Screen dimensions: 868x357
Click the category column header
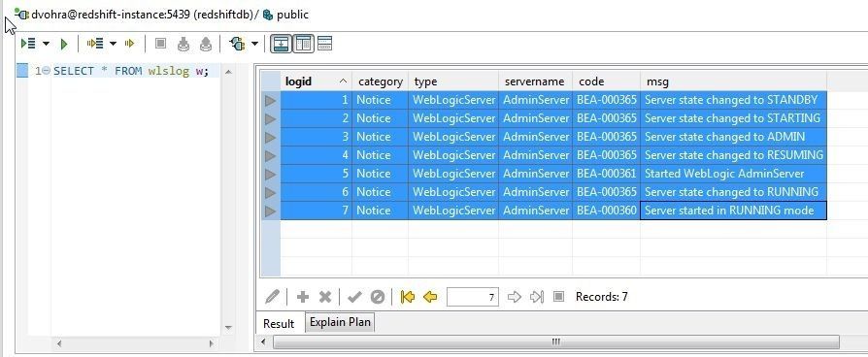(x=381, y=81)
